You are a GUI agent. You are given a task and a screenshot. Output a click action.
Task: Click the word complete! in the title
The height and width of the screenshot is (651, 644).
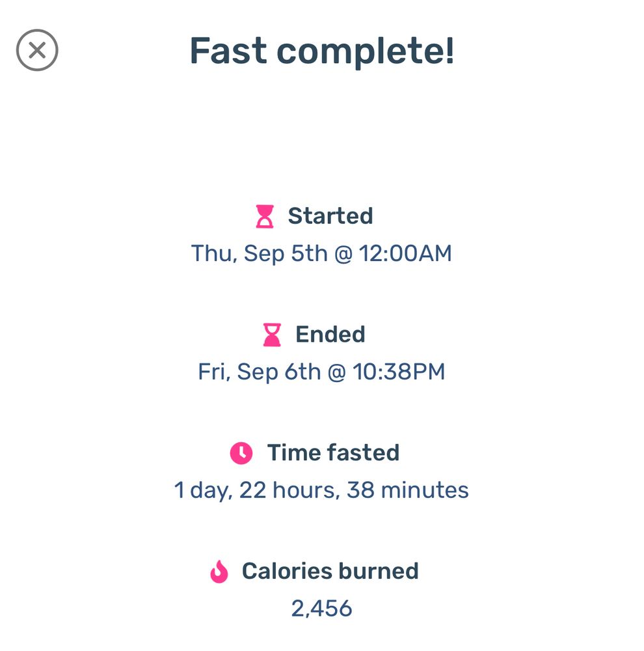pyautogui.click(x=366, y=51)
